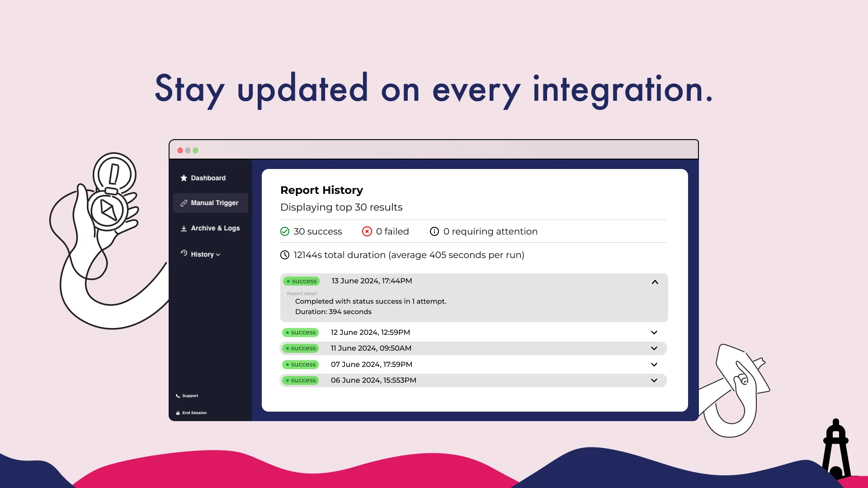Click the Support phone icon
This screenshot has height=488, width=868.
point(178,396)
